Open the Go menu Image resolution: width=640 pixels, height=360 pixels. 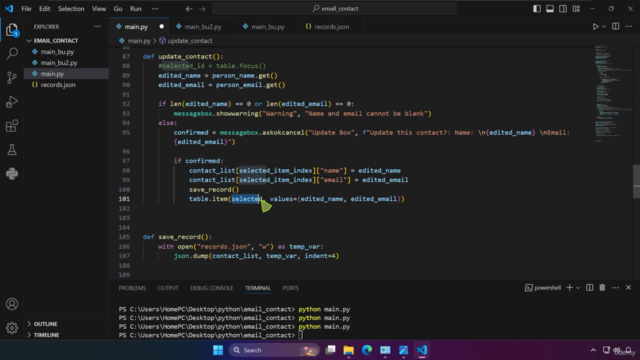pyautogui.click(x=118, y=9)
